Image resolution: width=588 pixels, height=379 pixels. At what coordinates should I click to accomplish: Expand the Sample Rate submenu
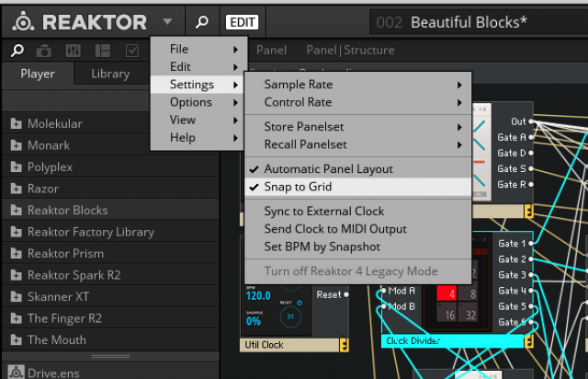coord(358,85)
